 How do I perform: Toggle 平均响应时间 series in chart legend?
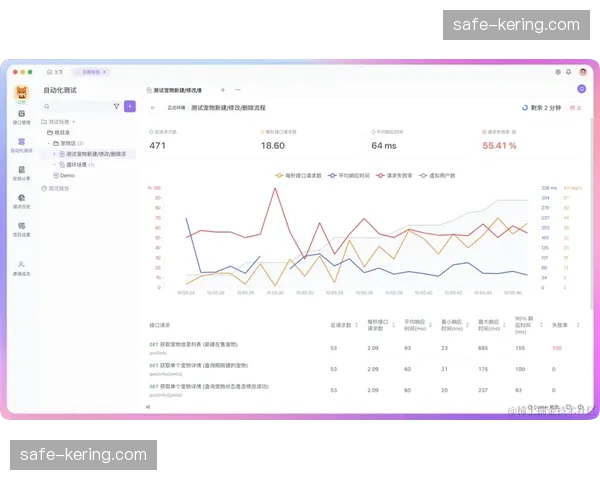coord(348,175)
